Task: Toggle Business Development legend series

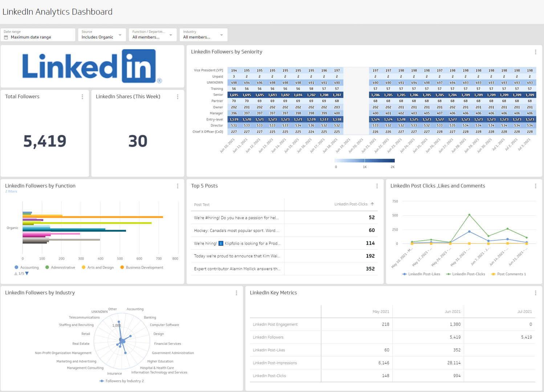Action: [142, 268]
